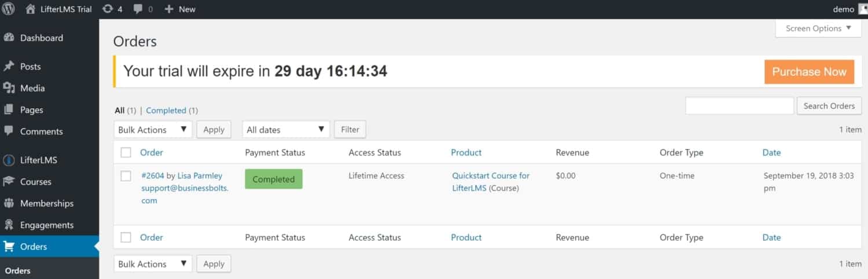The width and height of the screenshot is (868, 279).
Task: Select the Completed filter tab
Action: [166, 111]
